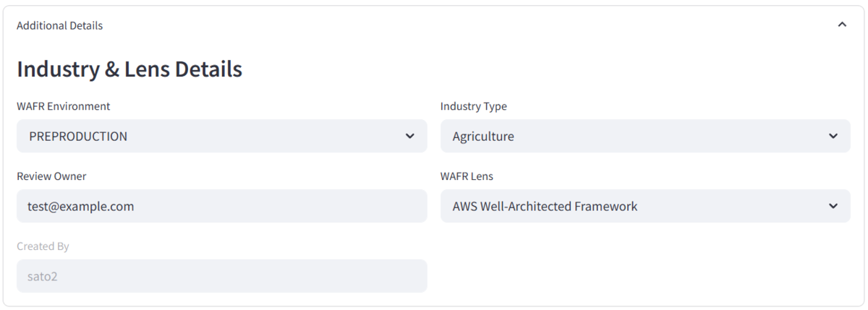The width and height of the screenshot is (868, 310).
Task: Click the WAFR Environment label
Action: (x=64, y=106)
